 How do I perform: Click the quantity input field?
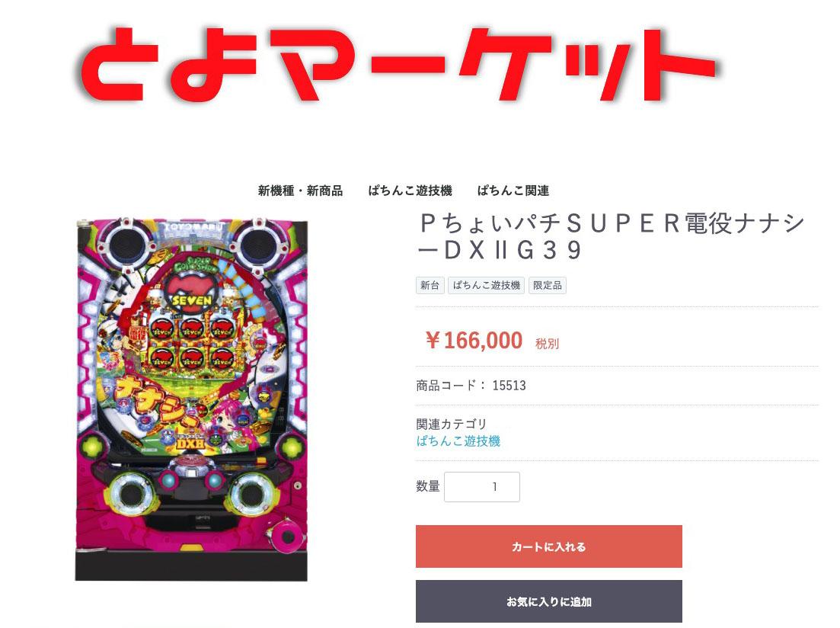click(x=481, y=487)
